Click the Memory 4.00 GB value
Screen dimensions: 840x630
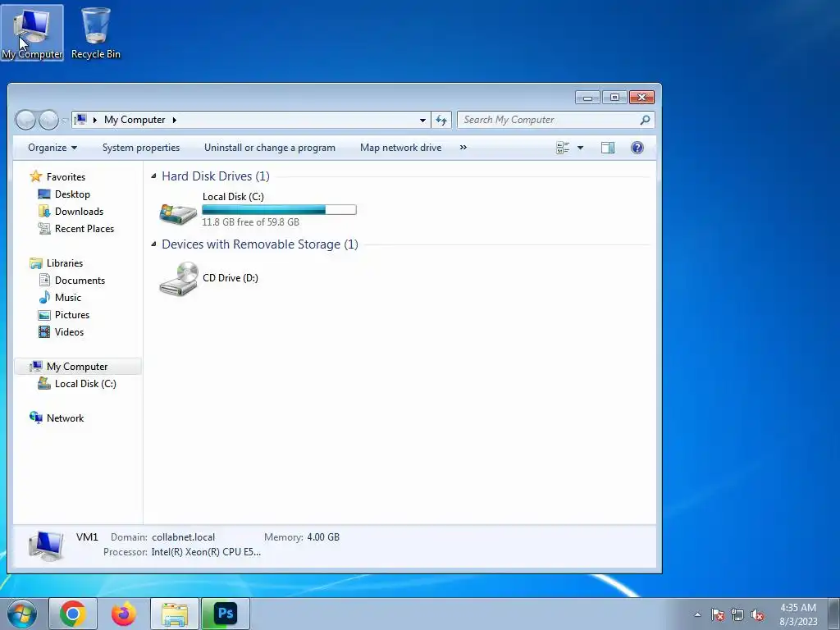tap(323, 536)
